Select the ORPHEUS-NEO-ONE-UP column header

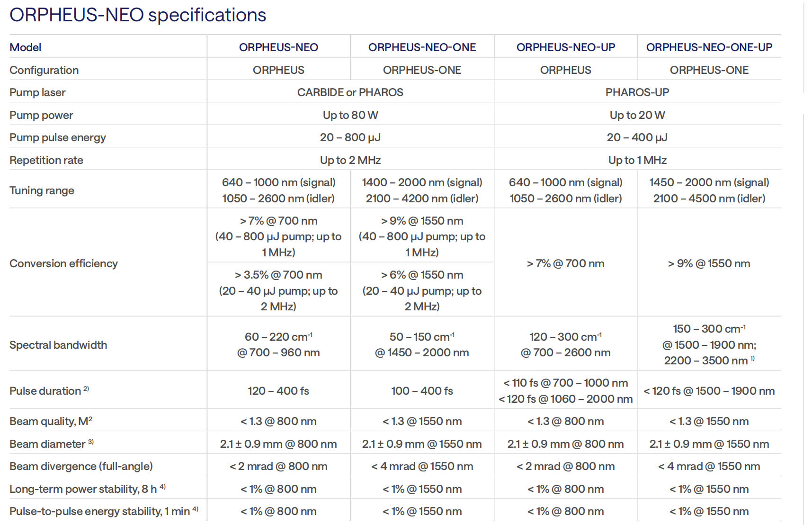click(x=709, y=47)
